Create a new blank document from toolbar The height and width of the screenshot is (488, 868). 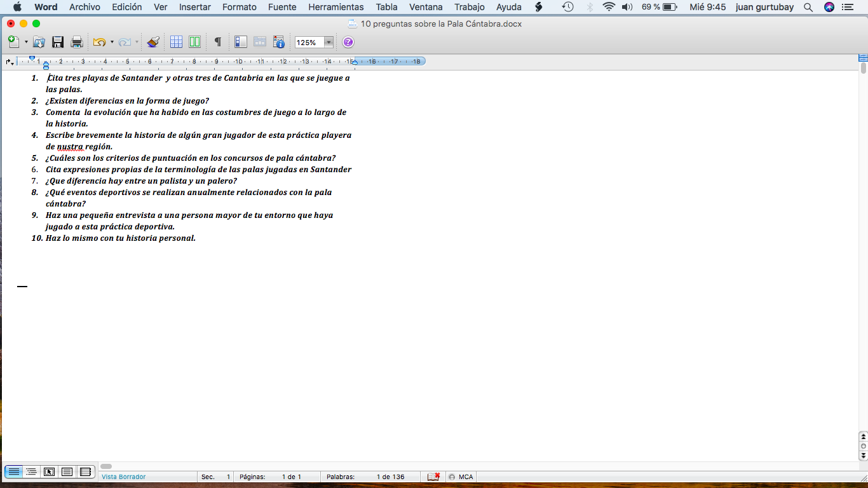pyautogui.click(x=13, y=42)
